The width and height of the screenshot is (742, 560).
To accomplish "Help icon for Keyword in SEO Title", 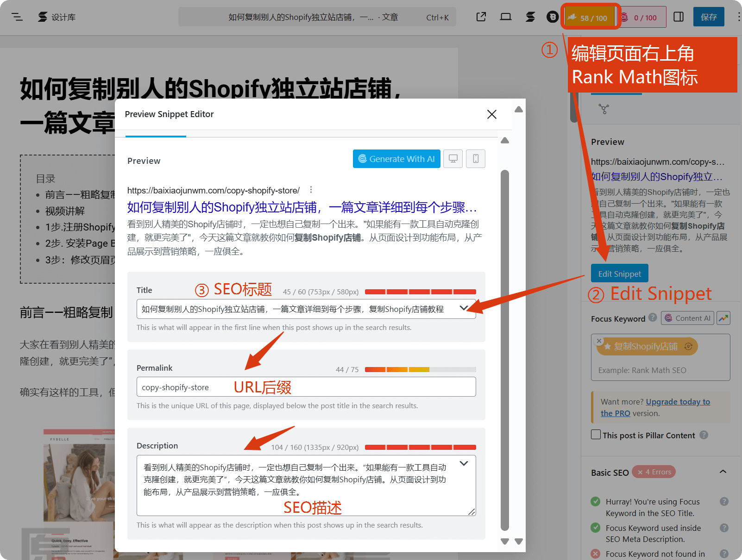I will coord(724,501).
